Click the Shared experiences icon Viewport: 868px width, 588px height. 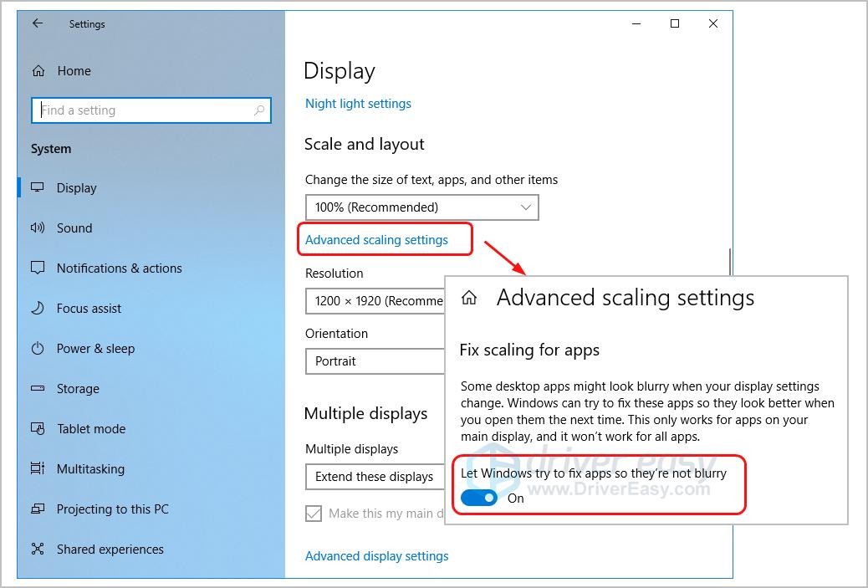(38, 550)
